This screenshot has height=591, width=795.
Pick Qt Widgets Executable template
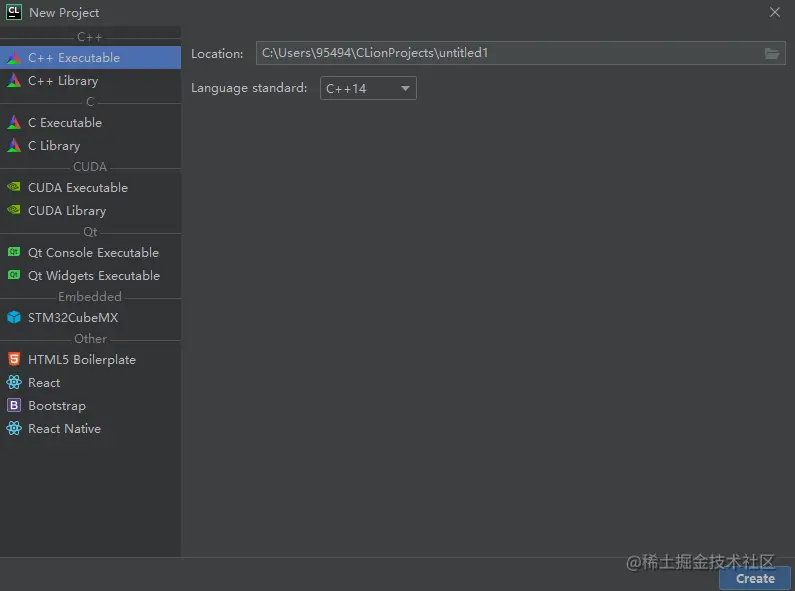pyautogui.click(x=90, y=275)
